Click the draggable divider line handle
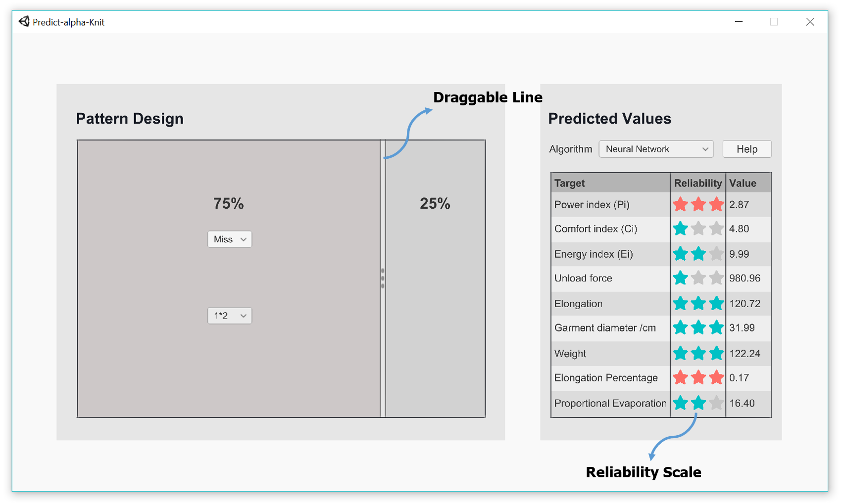This screenshot has height=504, width=842. (383, 278)
